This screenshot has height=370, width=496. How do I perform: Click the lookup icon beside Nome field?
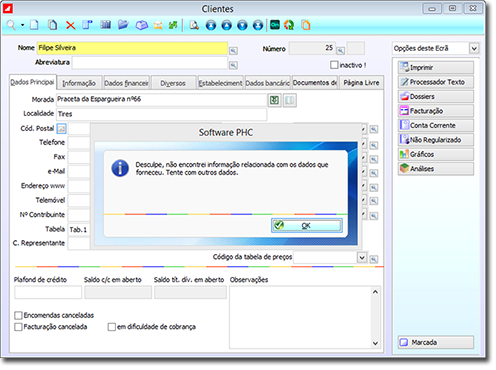click(x=233, y=51)
